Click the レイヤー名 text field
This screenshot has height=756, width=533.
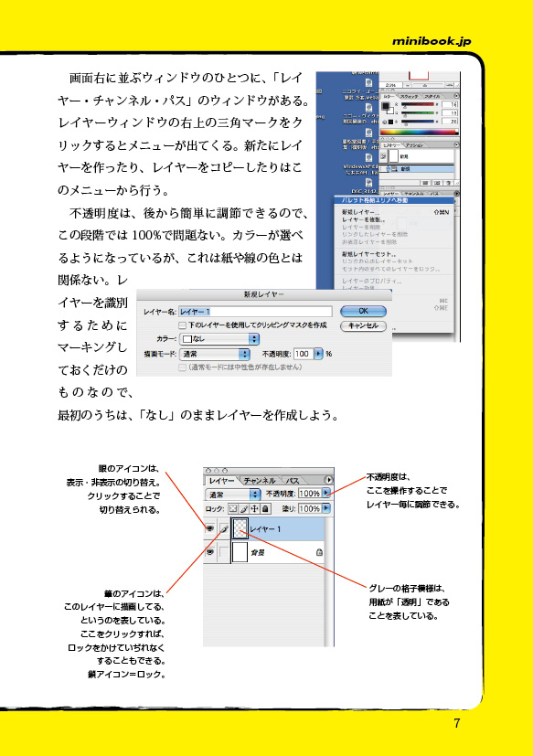point(255,312)
